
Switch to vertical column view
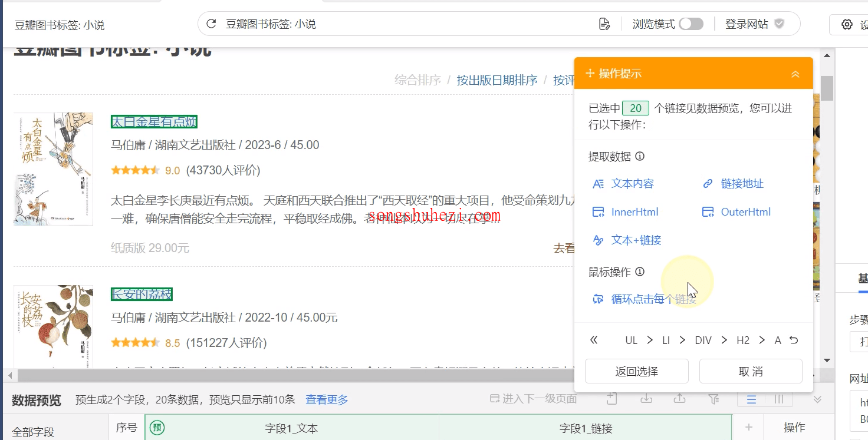779,399
